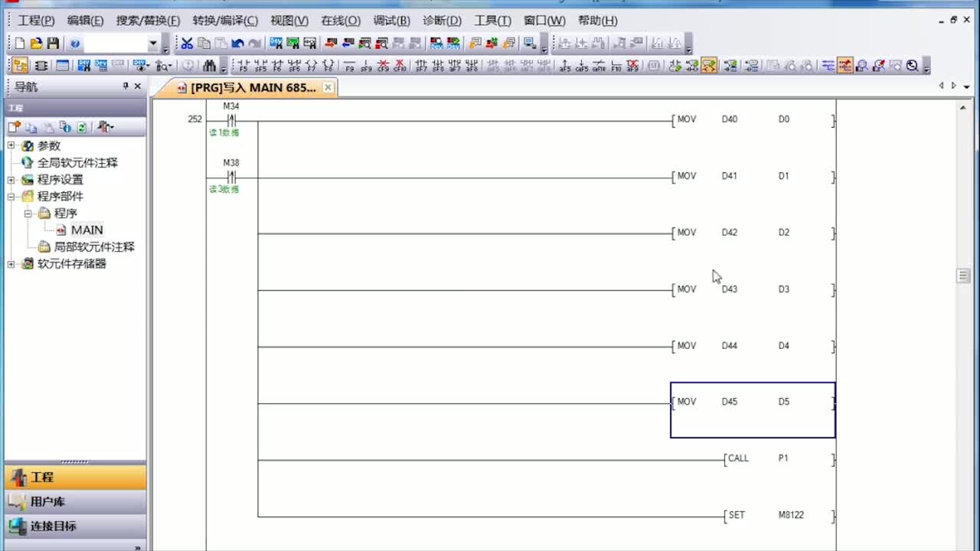Select the CALL P1 instruction
The width and height of the screenshot is (980, 551).
coord(779,459)
